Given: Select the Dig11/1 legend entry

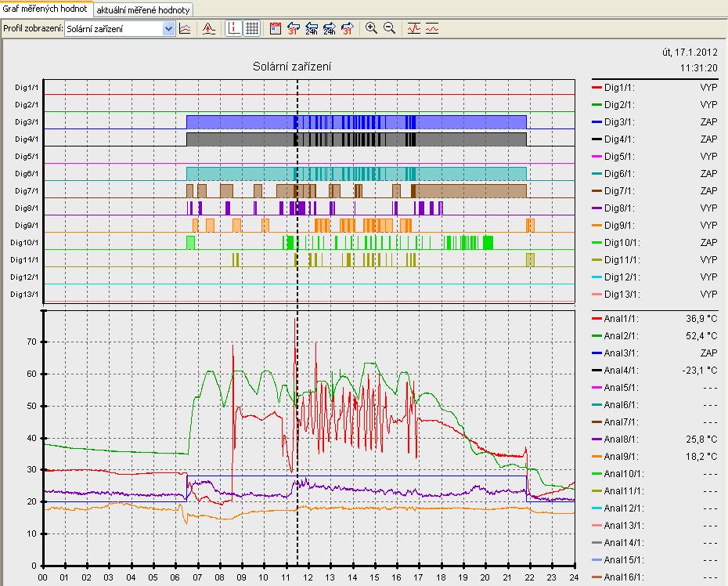Looking at the screenshot, I should click(654, 259).
